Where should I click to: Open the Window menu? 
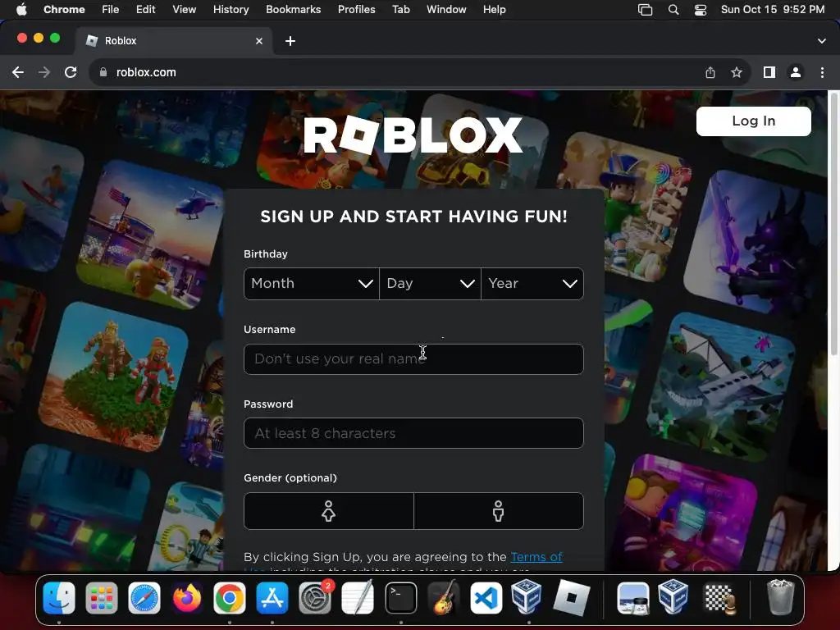(446, 10)
